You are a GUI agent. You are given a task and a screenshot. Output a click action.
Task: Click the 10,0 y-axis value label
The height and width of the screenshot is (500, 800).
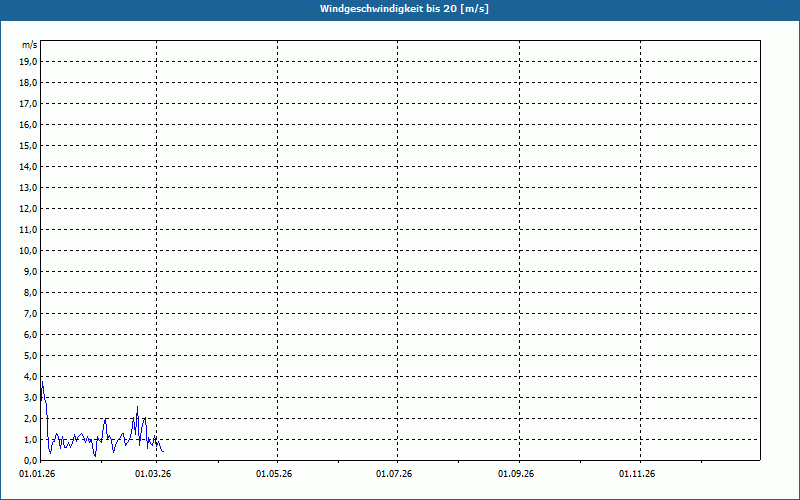28,251
